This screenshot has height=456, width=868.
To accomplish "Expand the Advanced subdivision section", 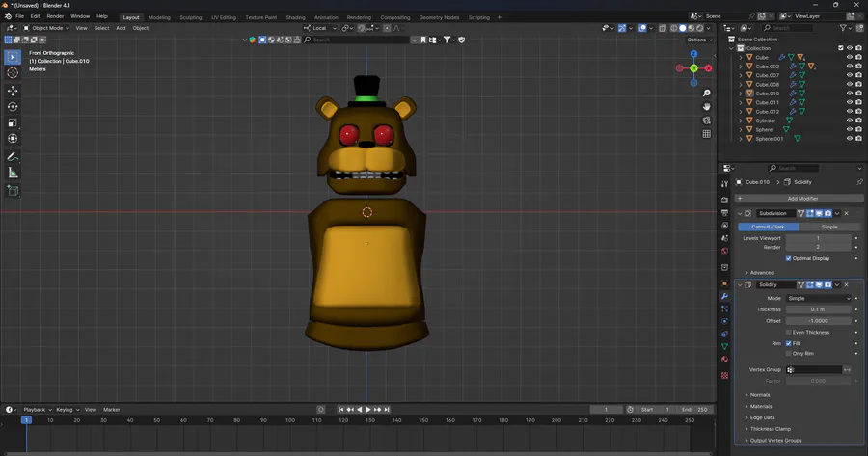I will (x=761, y=272).
